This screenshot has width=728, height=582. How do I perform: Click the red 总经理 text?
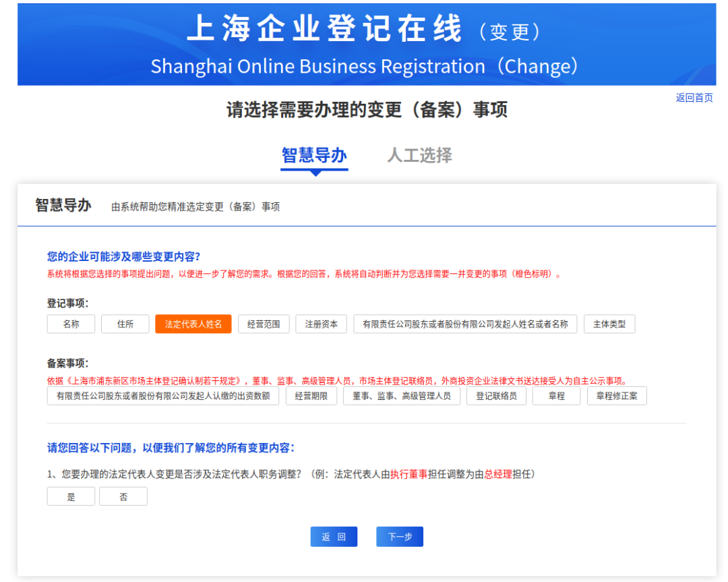(x=498, y=474)
